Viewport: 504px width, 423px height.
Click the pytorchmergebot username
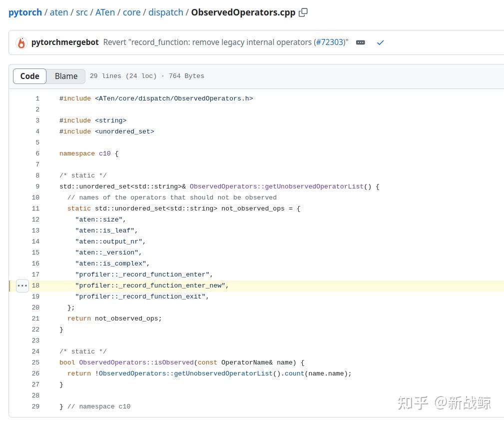pos(65,42)
